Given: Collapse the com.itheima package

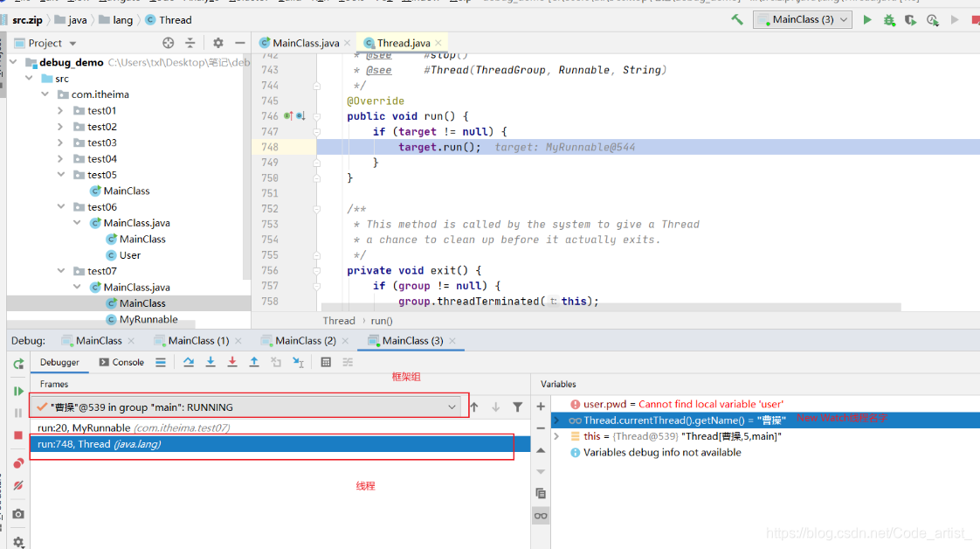Looking at the screenshot, I should (45, 94).
